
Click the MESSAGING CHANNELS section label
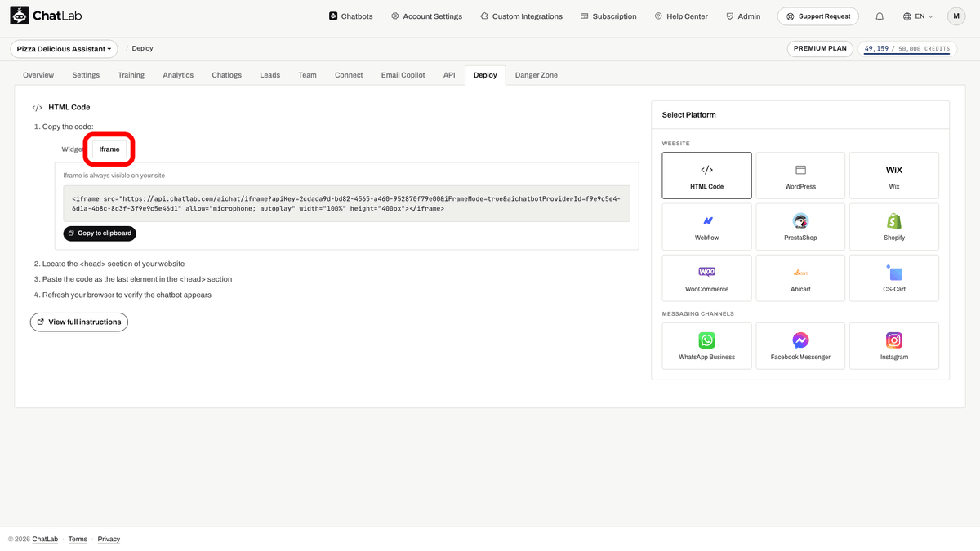697,313
